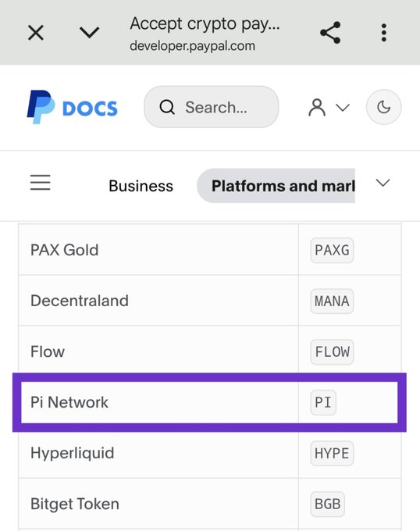Close the in-app browser with the X

pyautogui.click(x=36, y=33)
